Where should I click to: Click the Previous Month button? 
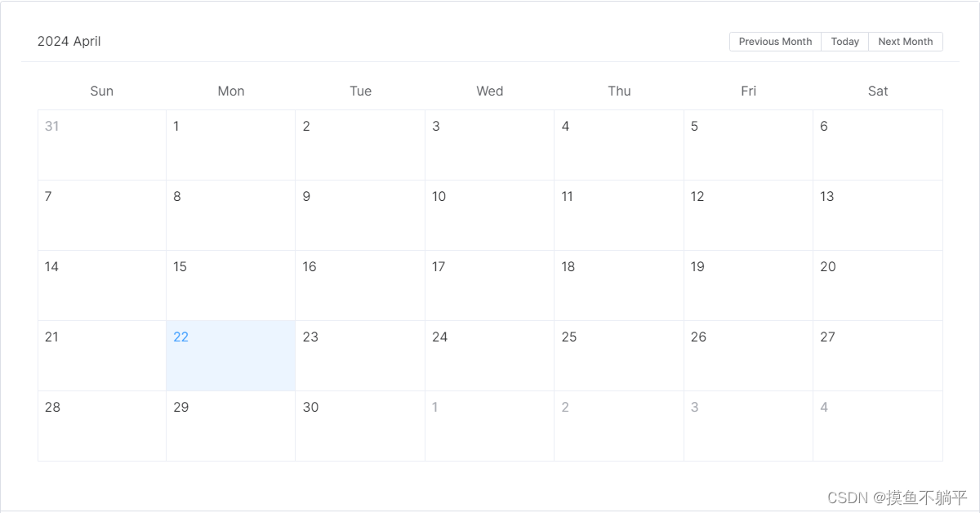pos(774,41)
